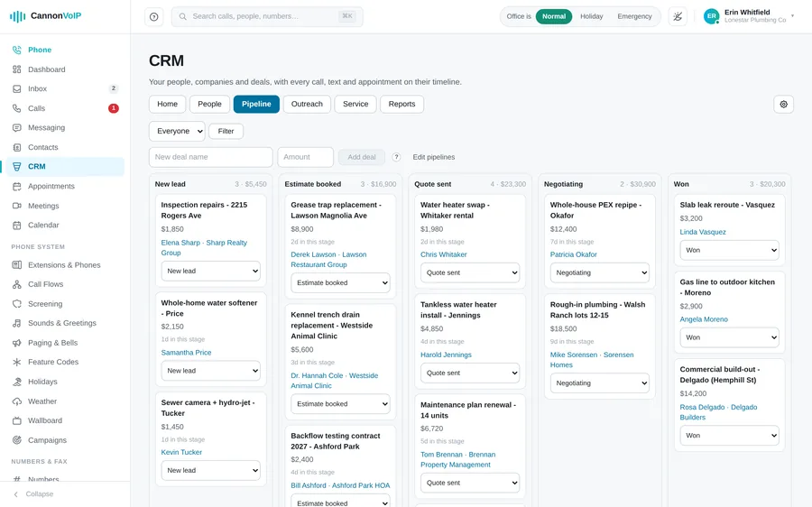Open the Inbox sidebar icon
Image resolution: width=812 pixels, height=507 pixels.
click(17, 88)
